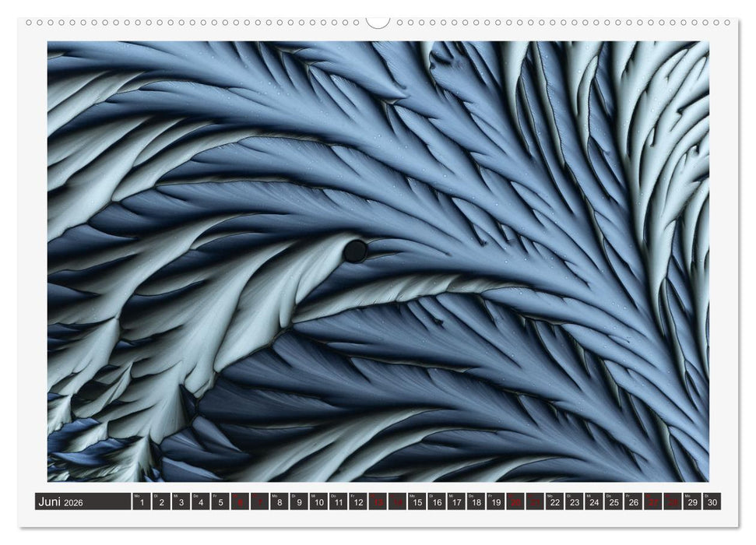Click the red day 20 cell
The image size is (756, 545).
pos(515,502)
